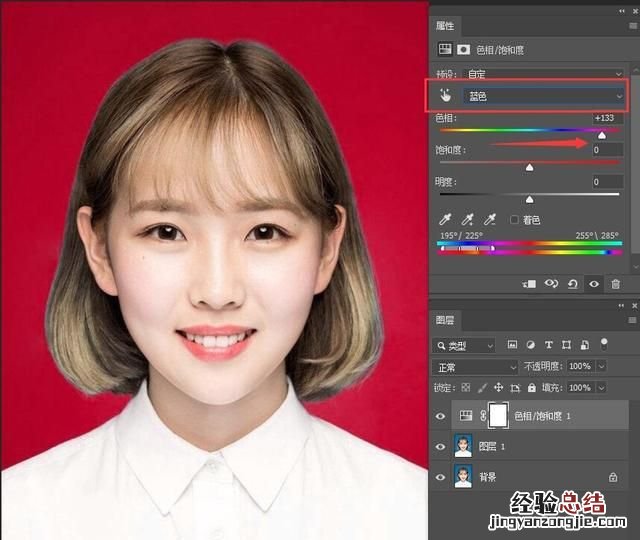Click the clip adjustment to layer icon
The height and width of the screenshot is (540, 640).
528,284
